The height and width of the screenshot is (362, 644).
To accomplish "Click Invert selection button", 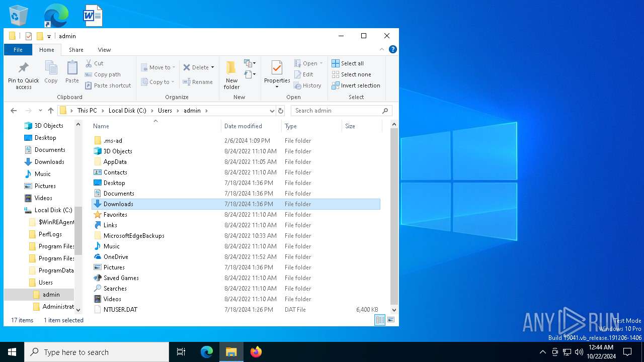I will pyautogui.click(x=356, y=85).
